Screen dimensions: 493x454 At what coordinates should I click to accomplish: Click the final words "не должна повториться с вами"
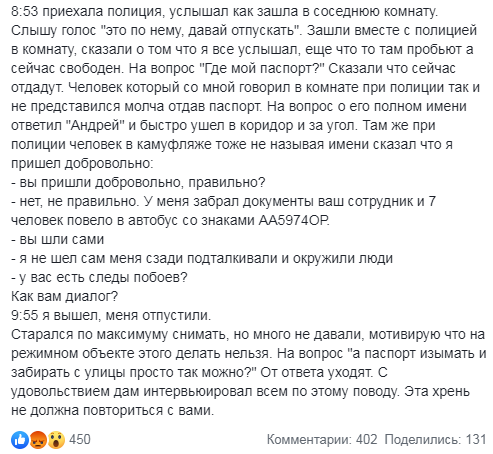point(112,410)
